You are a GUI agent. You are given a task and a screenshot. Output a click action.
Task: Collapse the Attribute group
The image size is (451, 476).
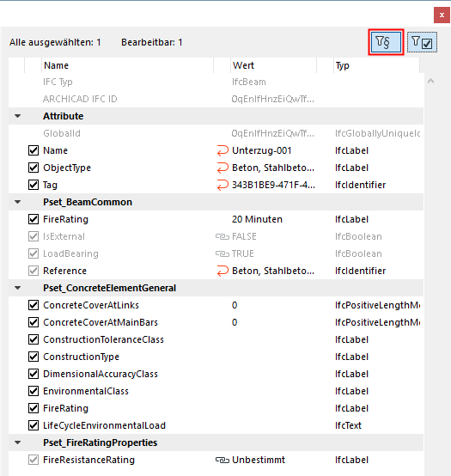click(x=18, y=116)
